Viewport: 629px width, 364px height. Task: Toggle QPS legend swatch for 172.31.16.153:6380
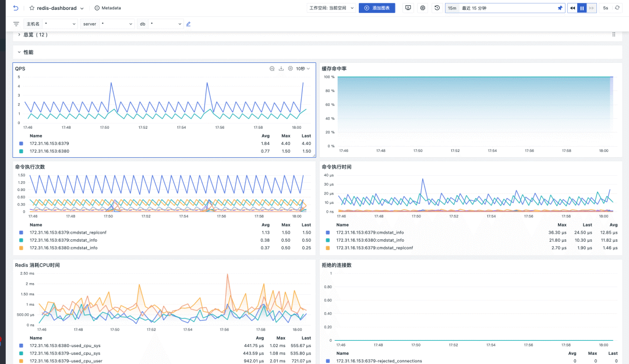click(x=22, y=151)
